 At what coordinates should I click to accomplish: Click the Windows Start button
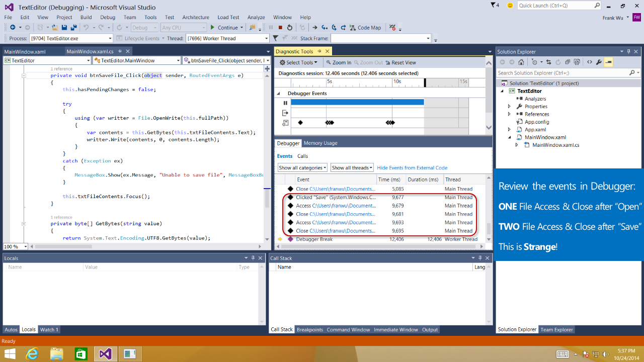tap(10, 354)
